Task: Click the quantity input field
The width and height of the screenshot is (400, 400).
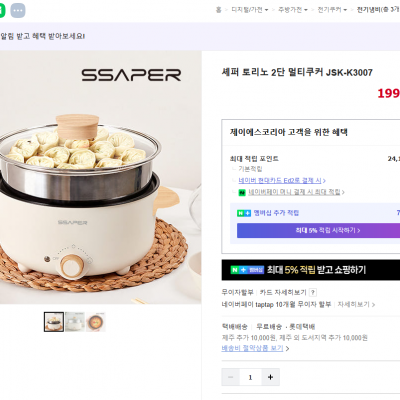Action: (x=250, y=377)
